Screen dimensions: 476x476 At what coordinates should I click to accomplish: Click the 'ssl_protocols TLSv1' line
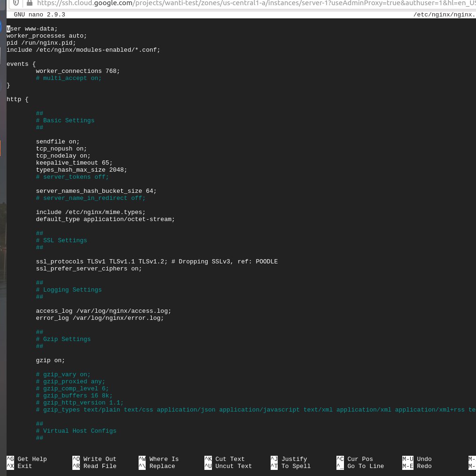coord(156,262)
